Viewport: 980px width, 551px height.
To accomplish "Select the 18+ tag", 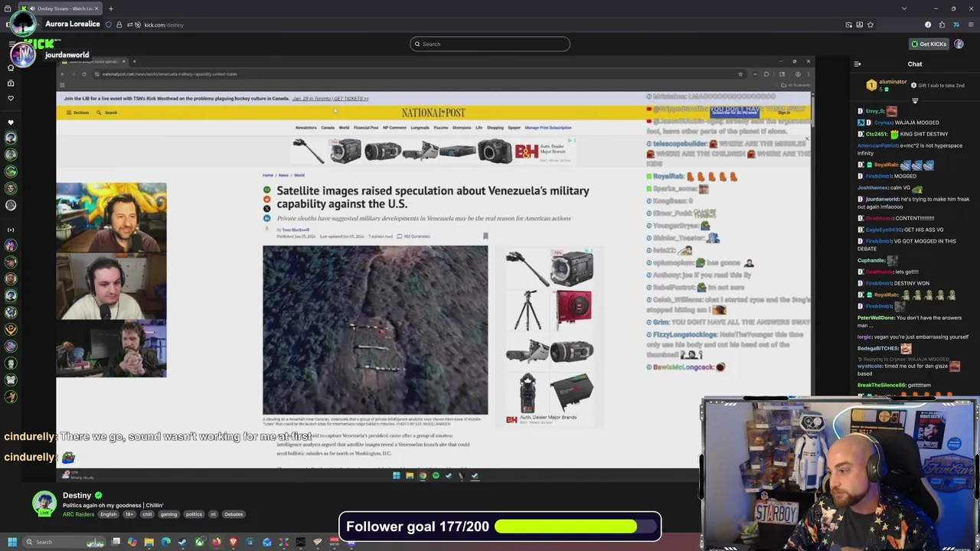I will coord(129,514).
